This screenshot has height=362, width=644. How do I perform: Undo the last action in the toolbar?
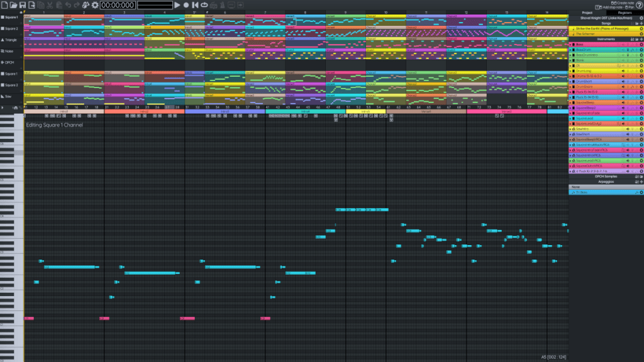(x=68, y=5)
